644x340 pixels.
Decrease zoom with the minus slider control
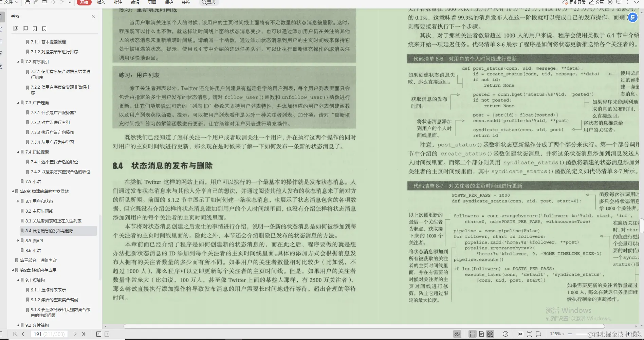[x=570, y=334]
